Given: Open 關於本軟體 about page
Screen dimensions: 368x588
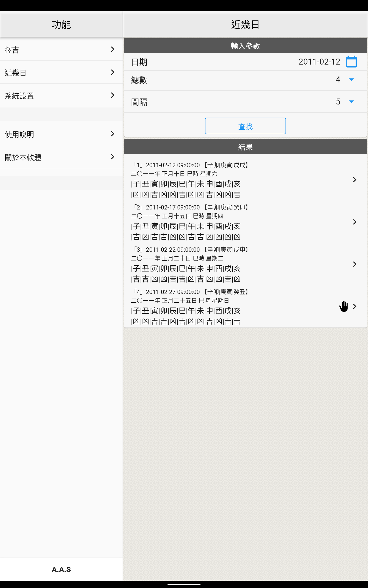Looking at the screenshot, I should pos(61,157).
